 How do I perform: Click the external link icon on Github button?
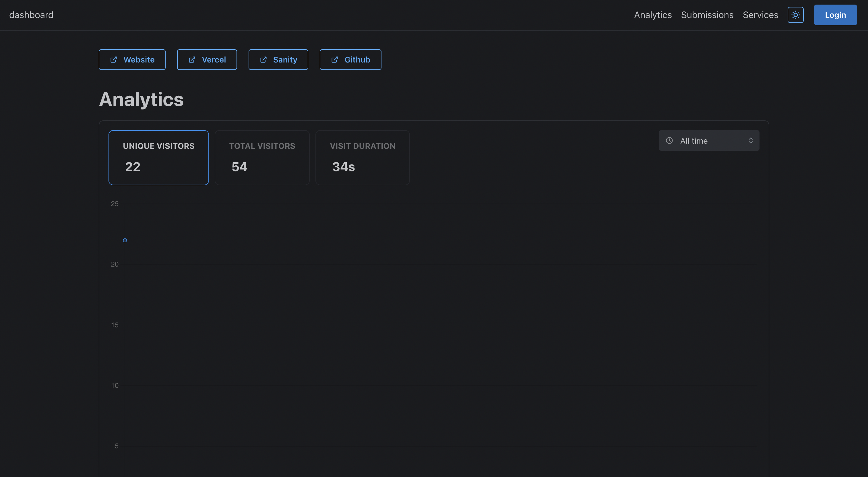tap(334, 59)
